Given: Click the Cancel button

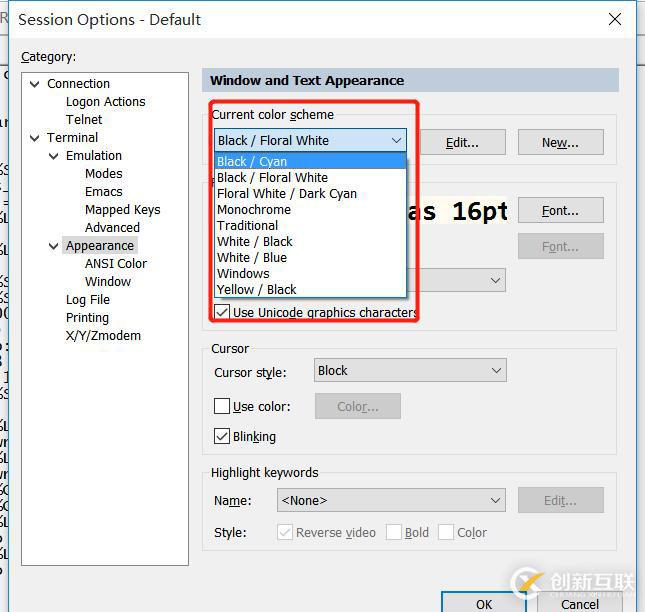Looking at the screenshot, I should click(x=580, y=603).
